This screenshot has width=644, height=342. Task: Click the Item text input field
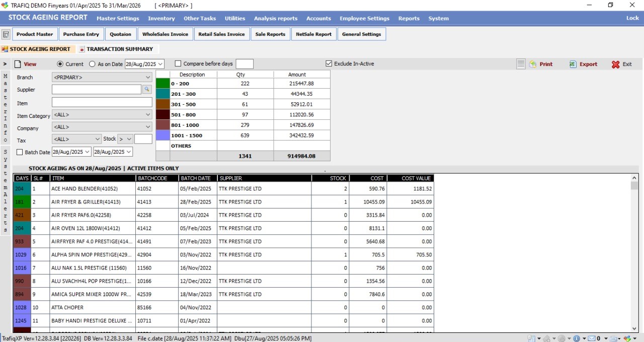102,102
